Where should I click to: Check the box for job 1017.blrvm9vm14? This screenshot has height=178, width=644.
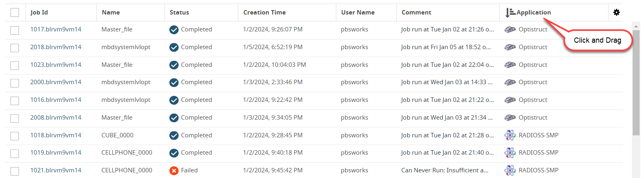click(15, 30)
